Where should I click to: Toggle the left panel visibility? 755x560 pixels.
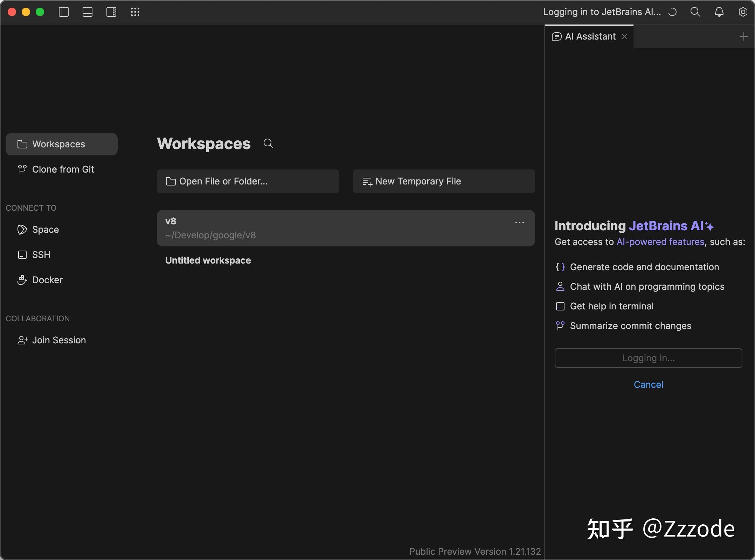[64, 12]
